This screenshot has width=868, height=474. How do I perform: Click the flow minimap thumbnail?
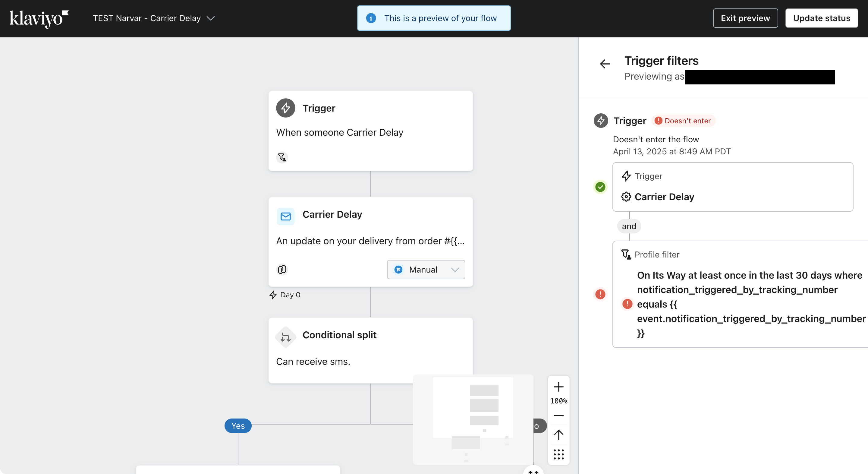pyautogui.click(x=473, y=419)
